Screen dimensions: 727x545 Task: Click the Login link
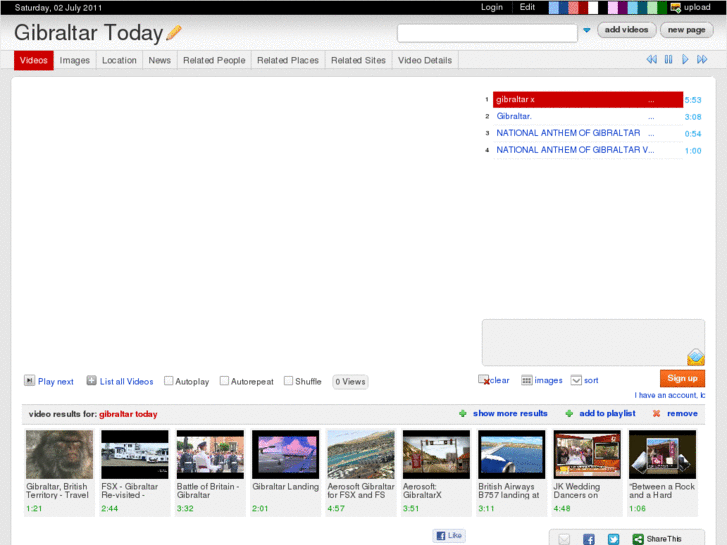coord(491,7)
